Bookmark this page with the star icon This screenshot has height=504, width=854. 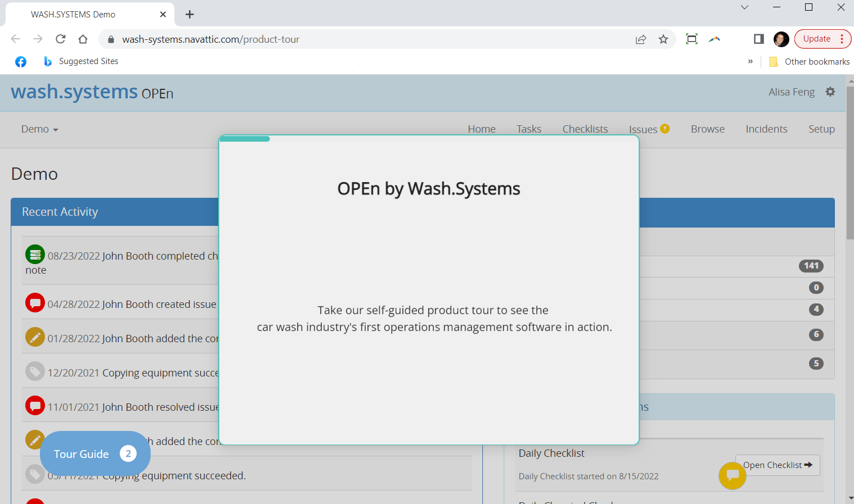[663, 39]
